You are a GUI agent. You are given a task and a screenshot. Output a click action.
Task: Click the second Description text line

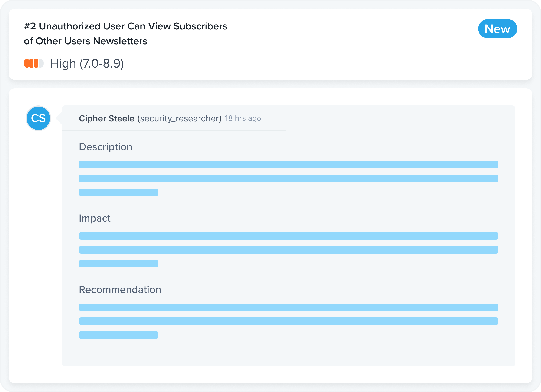[288, 179]
